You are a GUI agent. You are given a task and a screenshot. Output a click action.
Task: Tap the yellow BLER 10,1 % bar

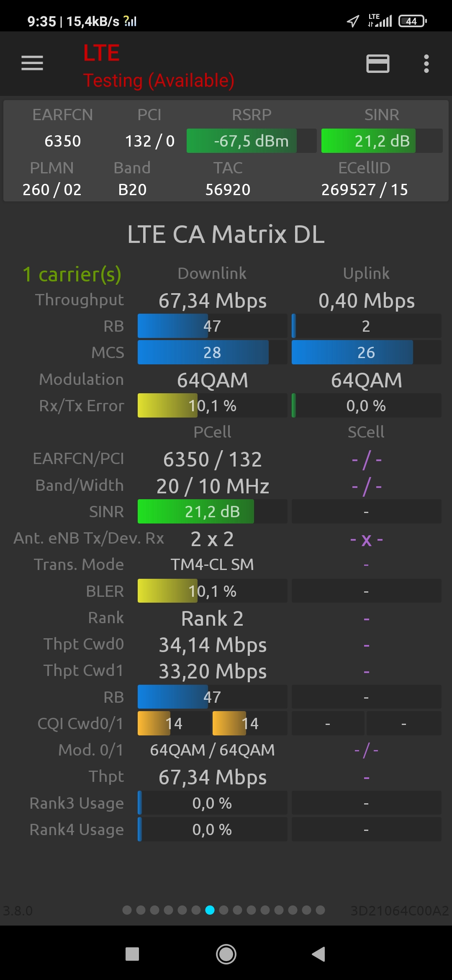212,591
